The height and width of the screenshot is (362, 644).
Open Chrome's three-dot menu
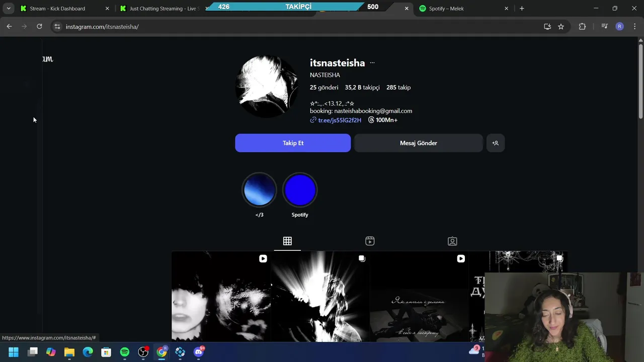coord(635,27)
